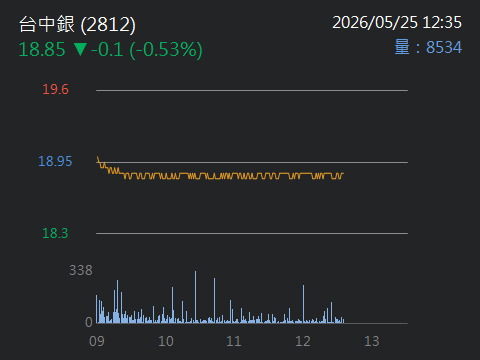Click the orange intraday price line
480x360 pixels.
click(x=220, y=176)
